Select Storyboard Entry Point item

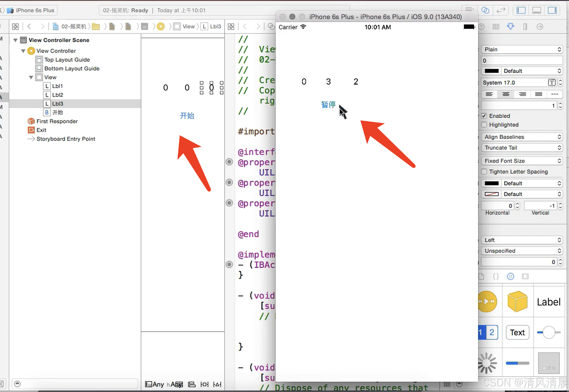coord(66,139)
